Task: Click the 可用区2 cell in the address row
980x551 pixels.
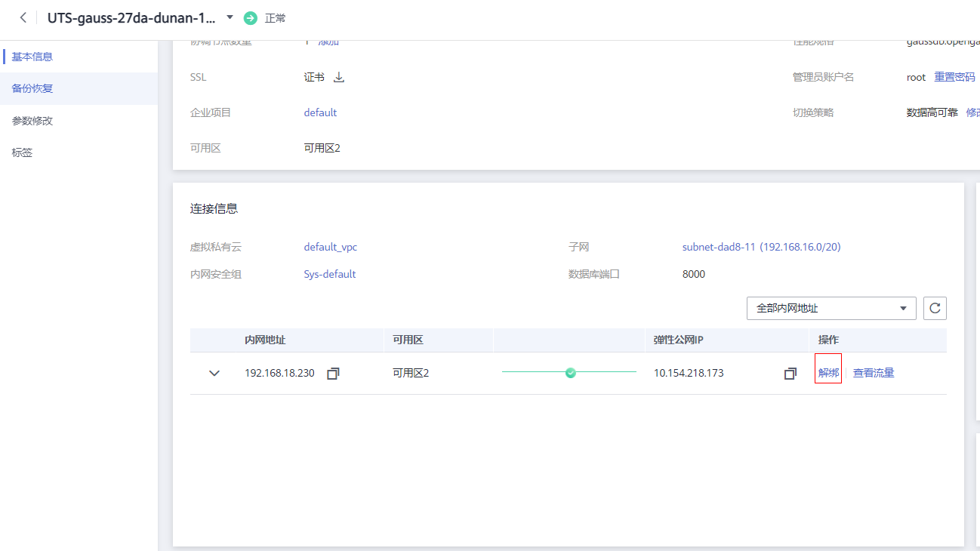Action: [x=411, y=373]
